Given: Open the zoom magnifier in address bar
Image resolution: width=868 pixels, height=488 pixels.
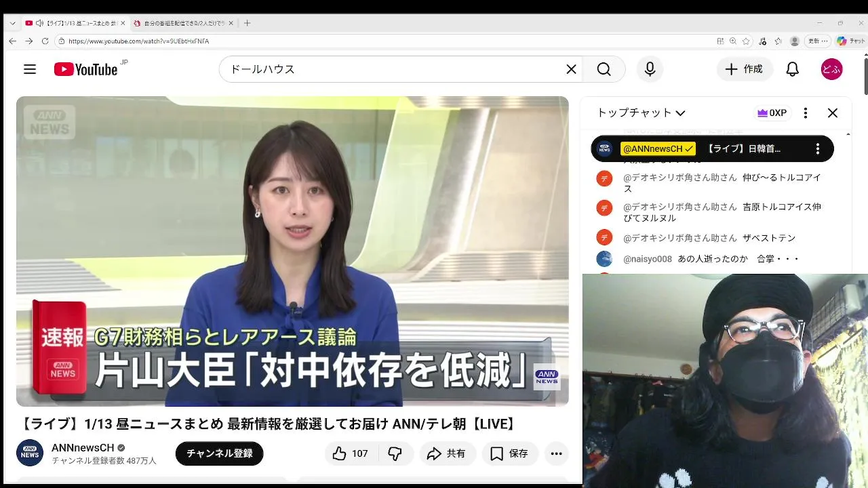Looking at the screenshot, I should point(733,41).
